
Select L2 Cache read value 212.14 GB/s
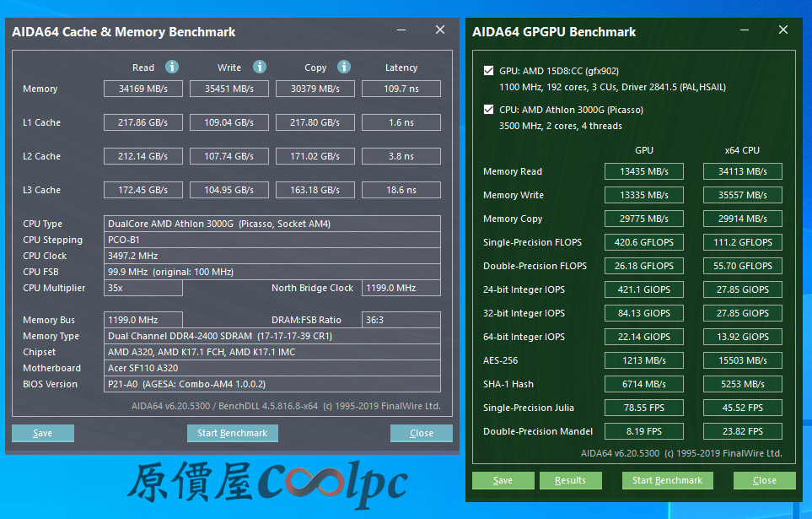[143, 156]
